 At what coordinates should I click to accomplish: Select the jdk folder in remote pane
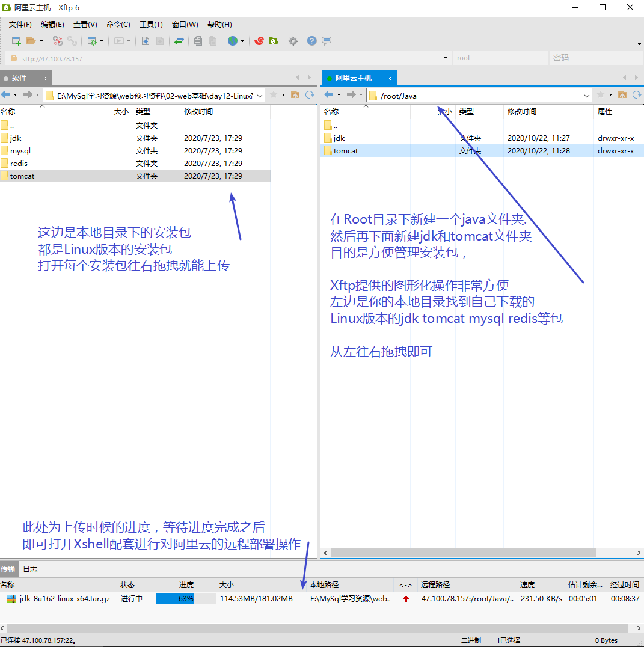pos(482,138)
